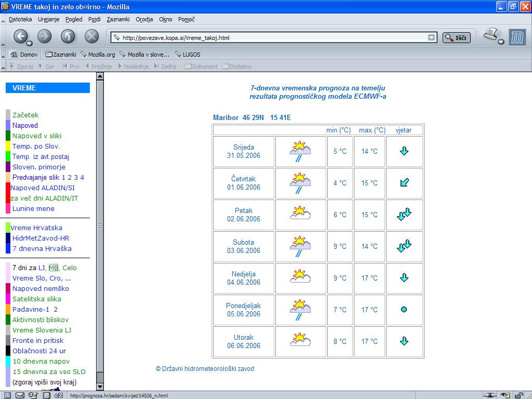The image size is (532, 399).
Task: Open the Temp. po Slov. link
Action: [x=36, y=146]
